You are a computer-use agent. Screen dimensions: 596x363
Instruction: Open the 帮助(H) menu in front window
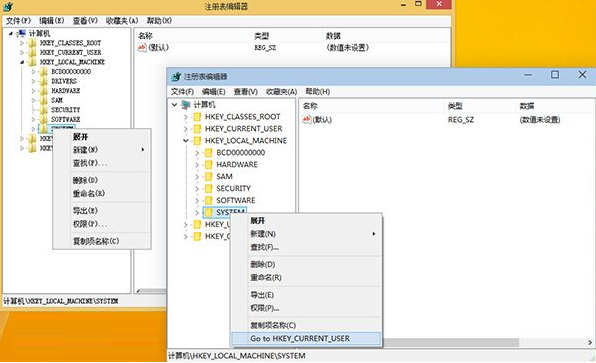(x=317, y=92)
